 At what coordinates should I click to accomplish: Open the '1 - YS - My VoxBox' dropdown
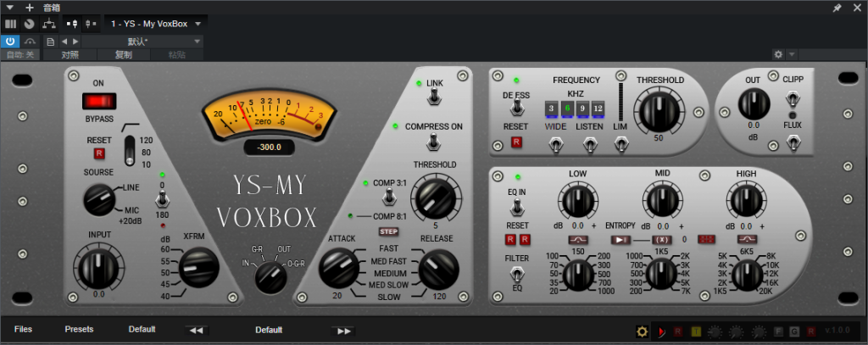(x=157, y=24)
